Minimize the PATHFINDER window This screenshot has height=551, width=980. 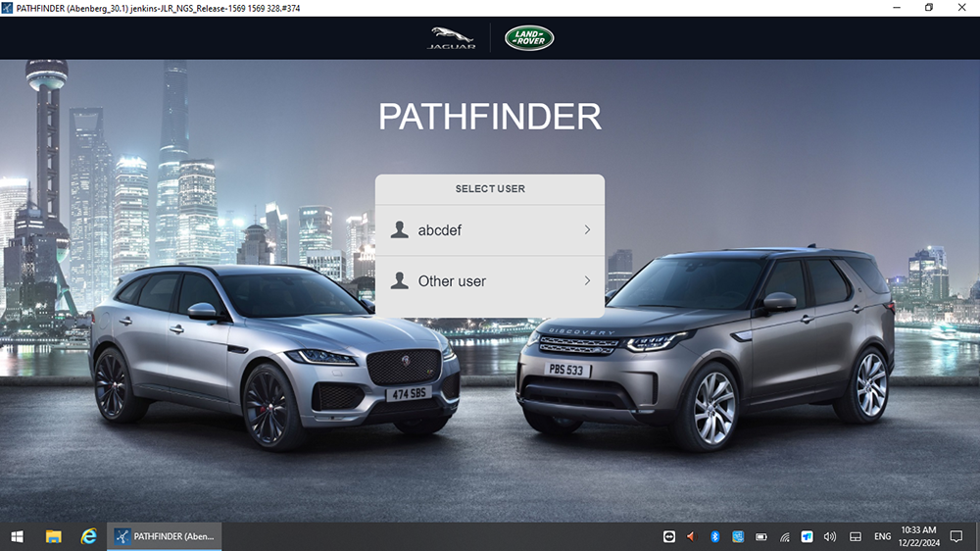897,8
